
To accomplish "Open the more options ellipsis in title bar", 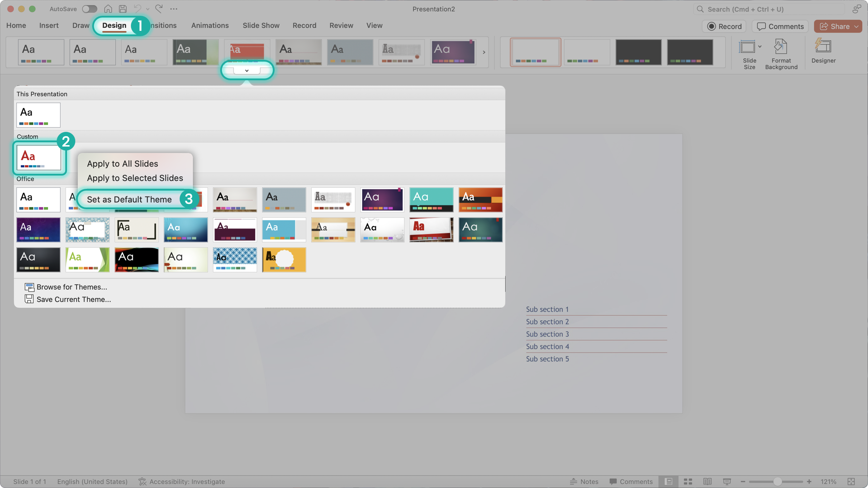I will [174, 9].
